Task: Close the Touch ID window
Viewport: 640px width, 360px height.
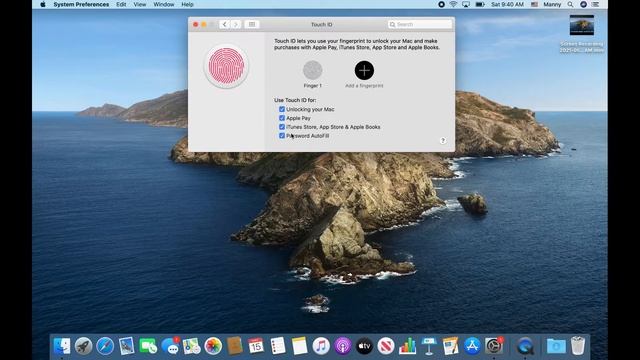Action: coord(196,24)
